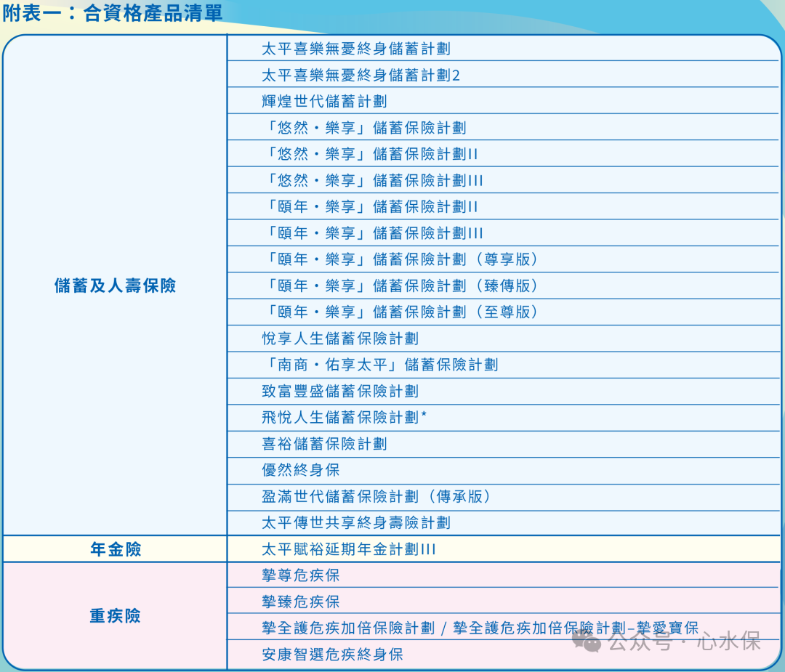Click row 致富豐盛儲蓄保險計劃
785x672 pixels.
[504, 391]
